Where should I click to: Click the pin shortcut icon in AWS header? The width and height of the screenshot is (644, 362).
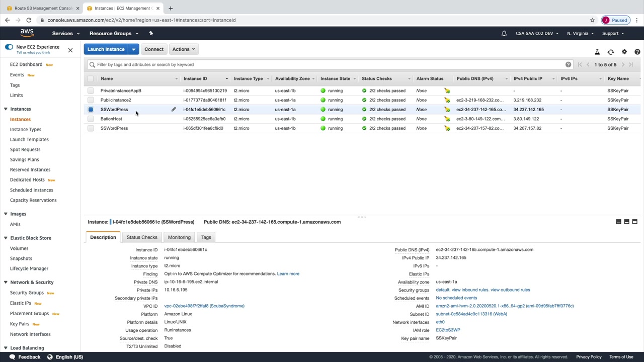151,34
